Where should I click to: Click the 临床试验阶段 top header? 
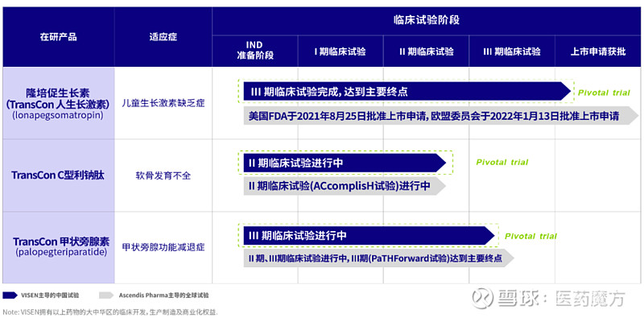click(427, 21)
